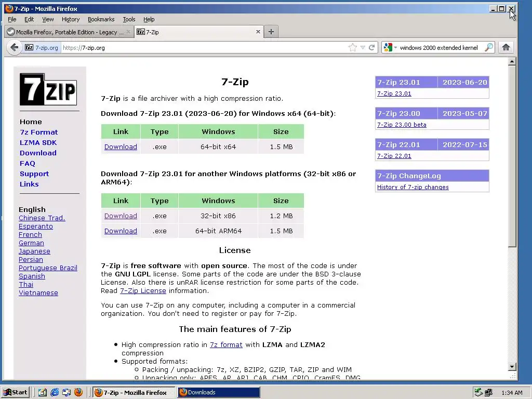Switch language to Japanese
Viewport: 532px width, 399px height.
click(34, 251)
